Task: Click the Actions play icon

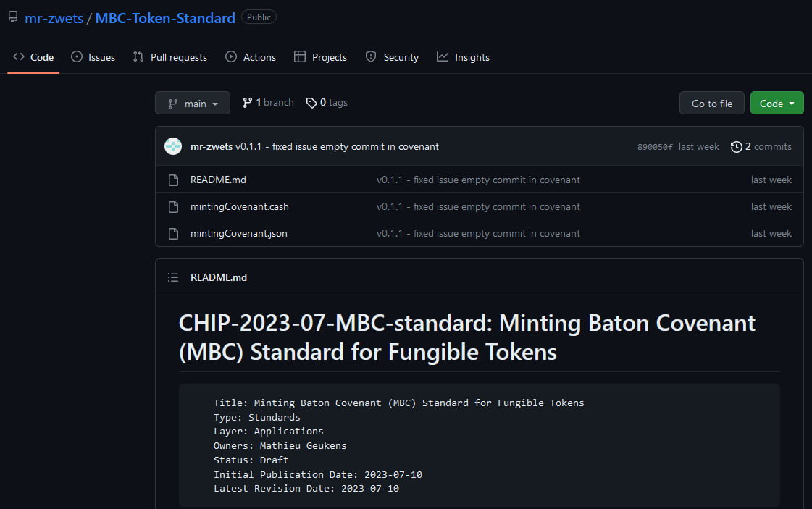Action: pos(231,57)
